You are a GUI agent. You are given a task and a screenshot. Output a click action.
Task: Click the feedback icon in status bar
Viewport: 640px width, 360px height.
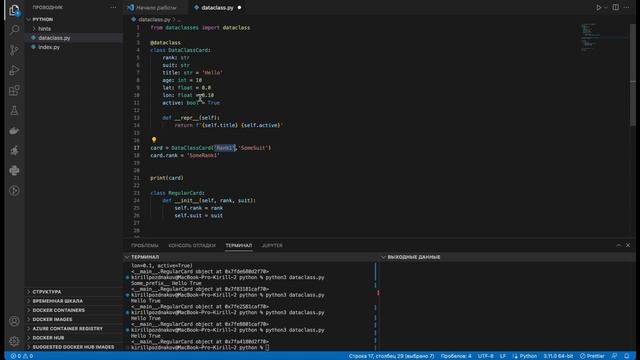click(x=614, y=356)
